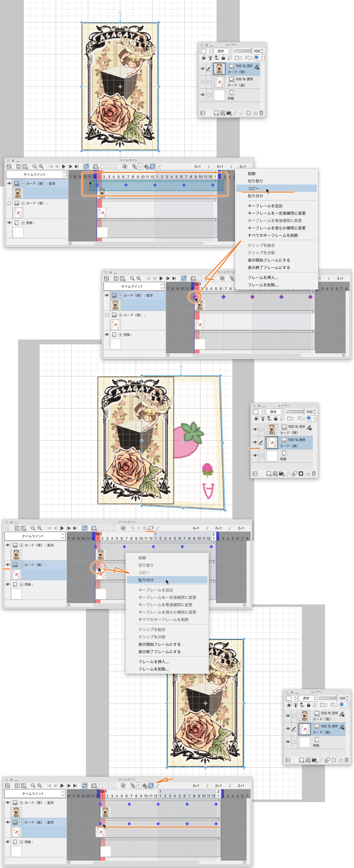Adjust opacity slider in middle layer panel
The height and width of the screenshot is (868, 354).
pyautogui.click(x=295, y=412)
